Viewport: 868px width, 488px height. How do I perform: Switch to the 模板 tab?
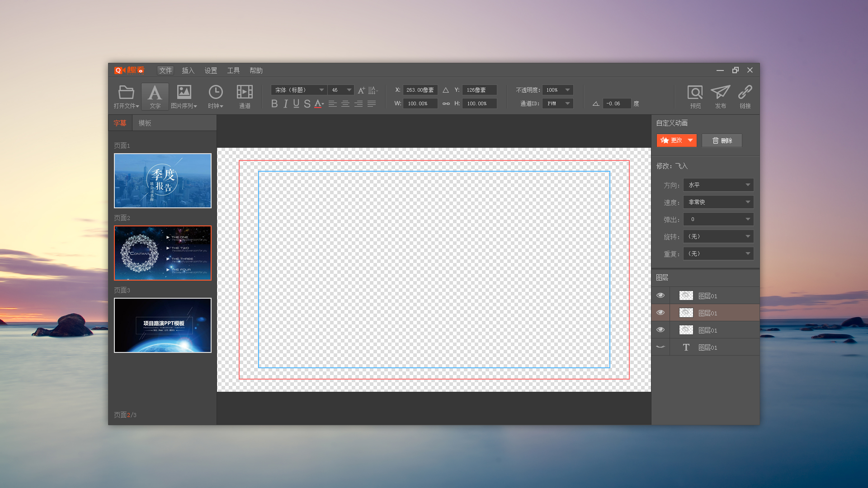[x=145, y=123]
